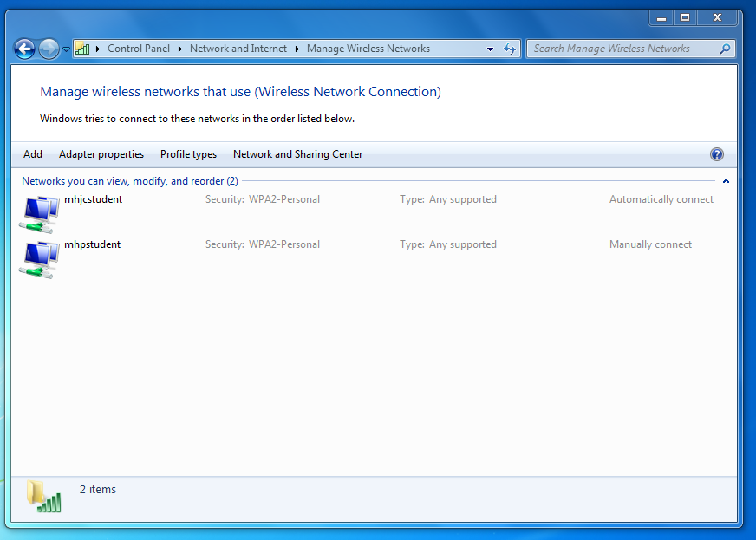The image size is (756, 540).
Task: Open the Network and Internet breadcrumb
Action: click(238, 49)
